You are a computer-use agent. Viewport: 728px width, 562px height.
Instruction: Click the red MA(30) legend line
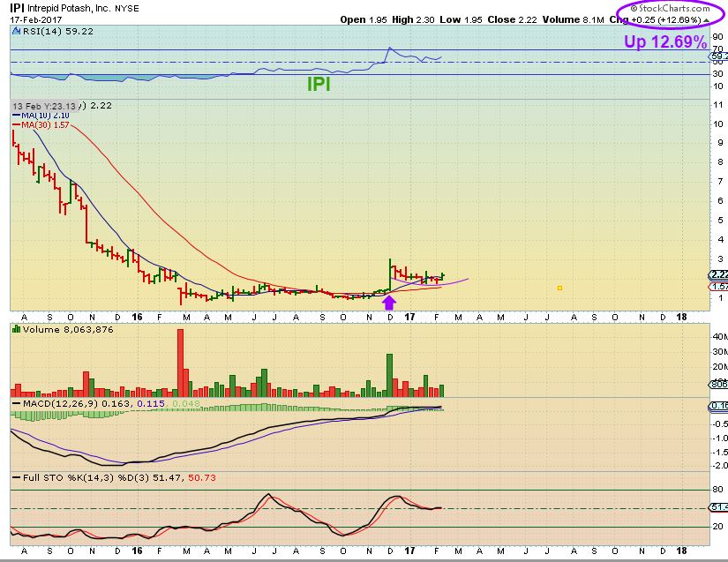(x=16, y=124)
